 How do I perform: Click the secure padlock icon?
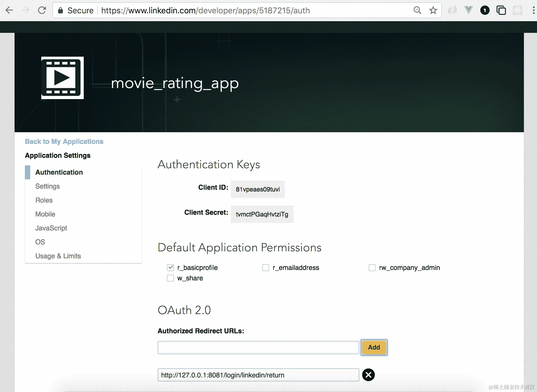tap(60, 10)
